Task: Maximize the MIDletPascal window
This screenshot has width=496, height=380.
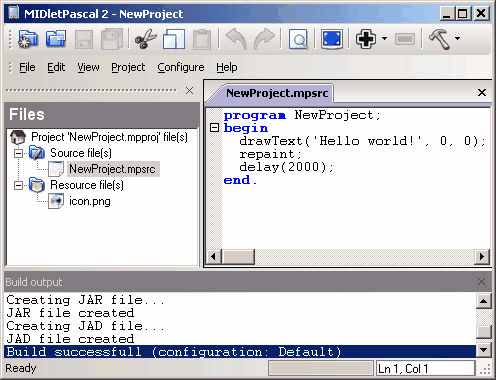Action: point(463,14)
